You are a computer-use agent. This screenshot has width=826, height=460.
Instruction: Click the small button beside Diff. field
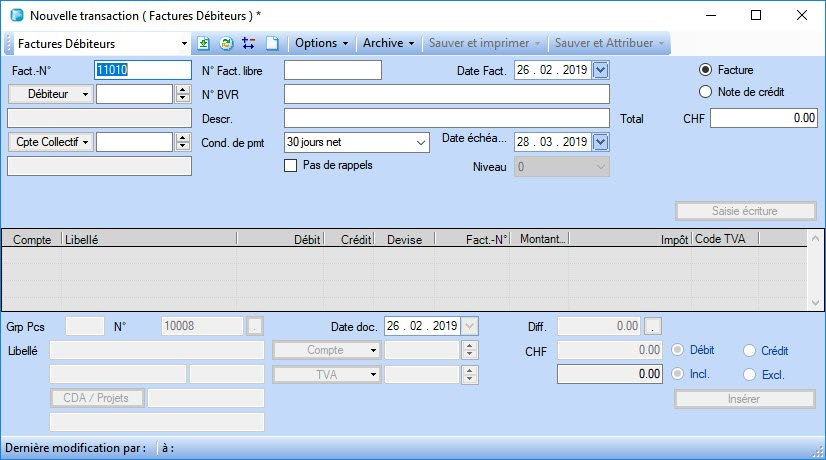point(653,326)
